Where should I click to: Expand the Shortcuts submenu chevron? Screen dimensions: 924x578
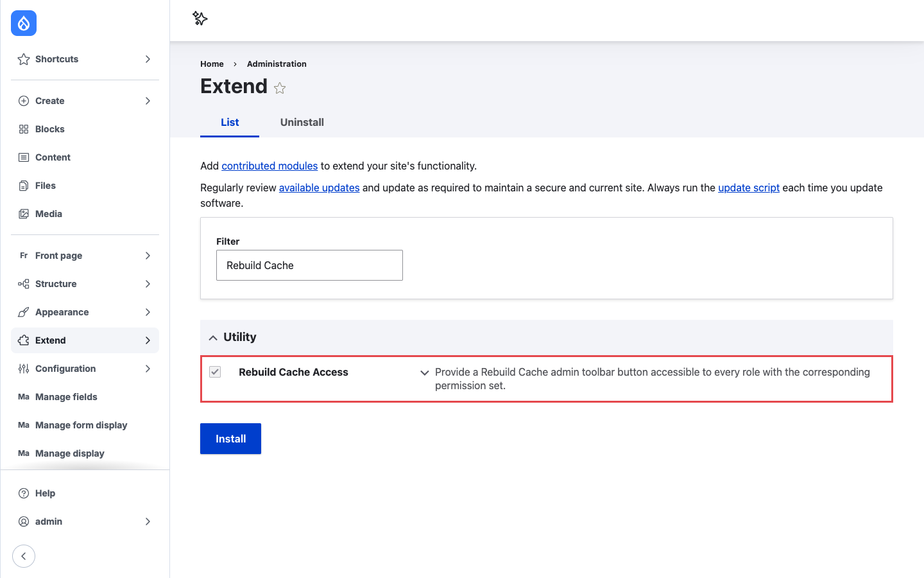click(x=148, y=59)
